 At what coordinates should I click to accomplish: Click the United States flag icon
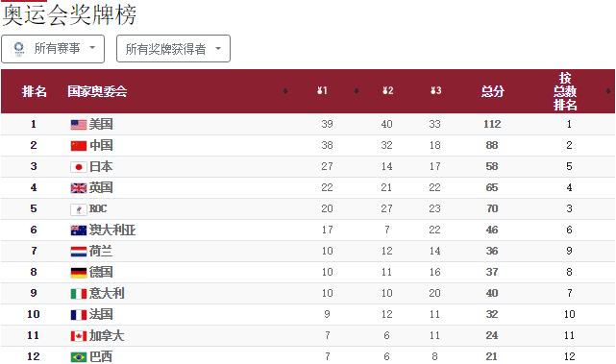pos(79,125)
